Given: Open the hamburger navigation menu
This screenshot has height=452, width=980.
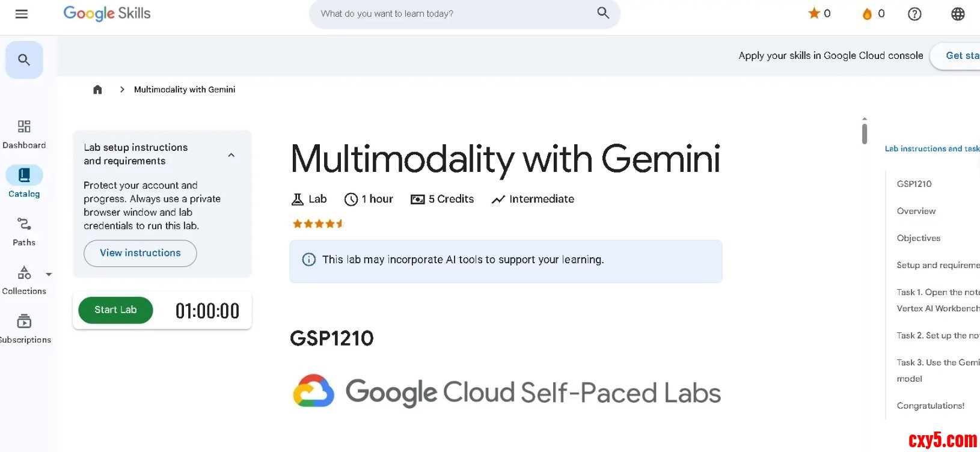Looking at the screenshot, I should [x=21, y=13].
